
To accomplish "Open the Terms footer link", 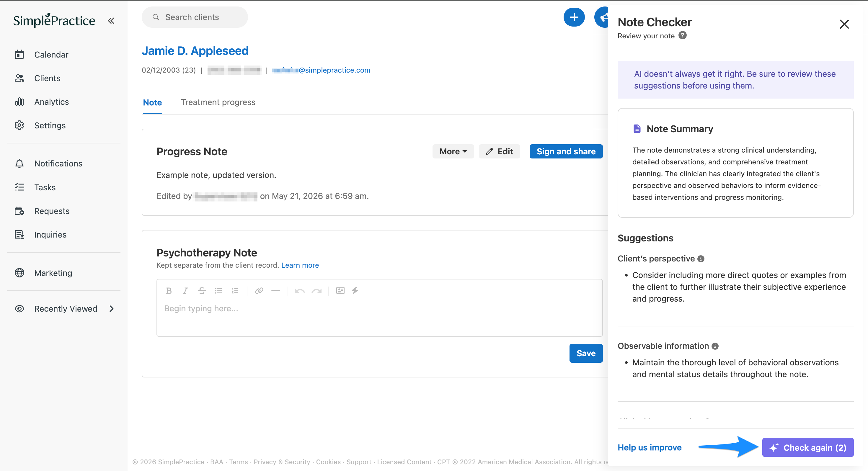I will pyautogui.click(x=238, y=462).
